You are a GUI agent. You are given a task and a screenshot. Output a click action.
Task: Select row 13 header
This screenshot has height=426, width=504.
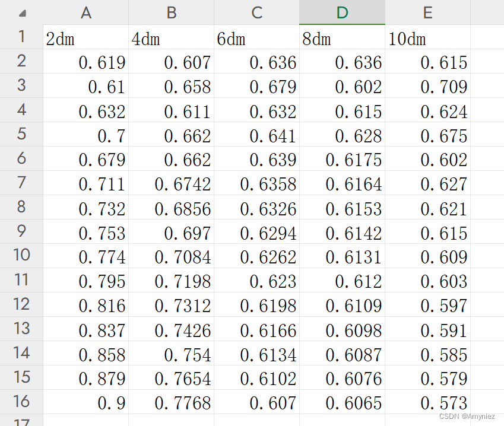[x=21, y=329]
